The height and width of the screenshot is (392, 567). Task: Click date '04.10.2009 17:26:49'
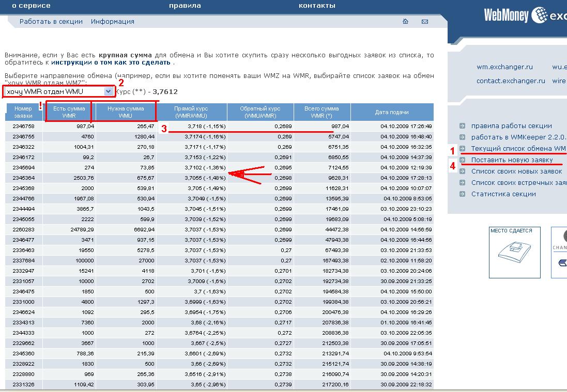pyautogui.click(x=406, y=126)
